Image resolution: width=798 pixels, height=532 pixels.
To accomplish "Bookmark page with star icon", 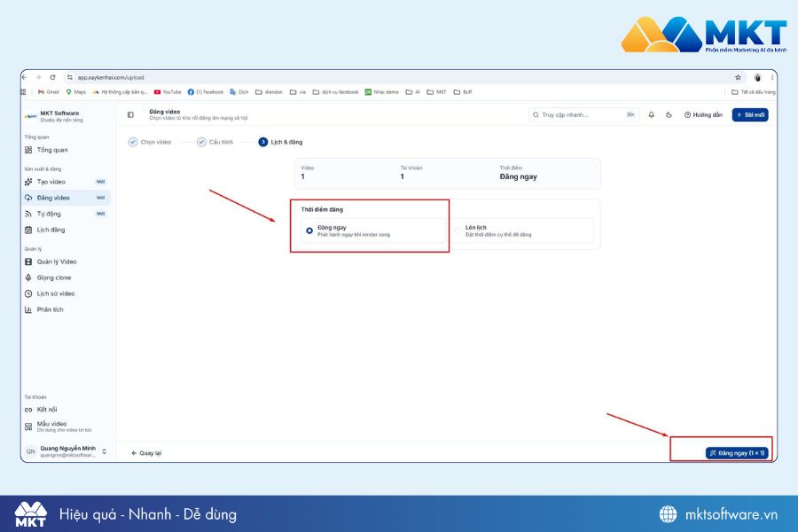I will click(x=738, y=77).
